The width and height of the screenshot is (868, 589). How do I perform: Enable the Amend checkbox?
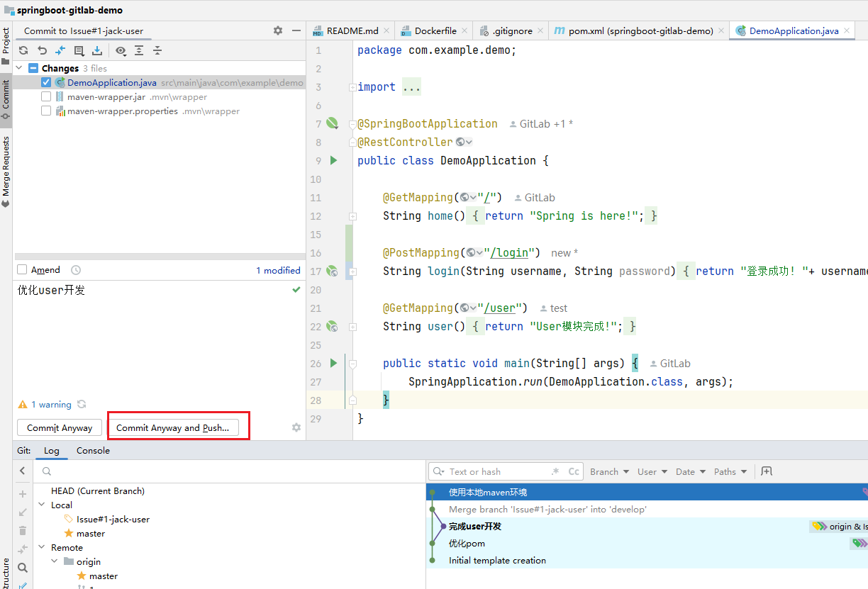coord(22,270)
